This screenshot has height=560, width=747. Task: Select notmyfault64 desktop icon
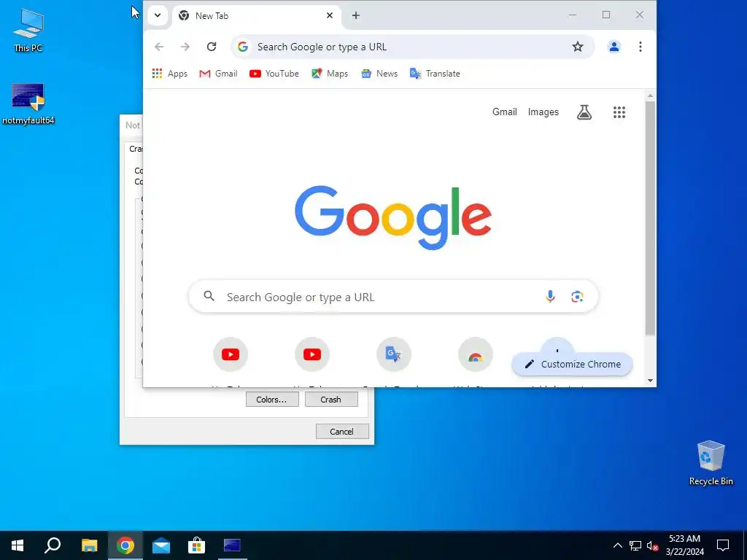click(28, 104)
